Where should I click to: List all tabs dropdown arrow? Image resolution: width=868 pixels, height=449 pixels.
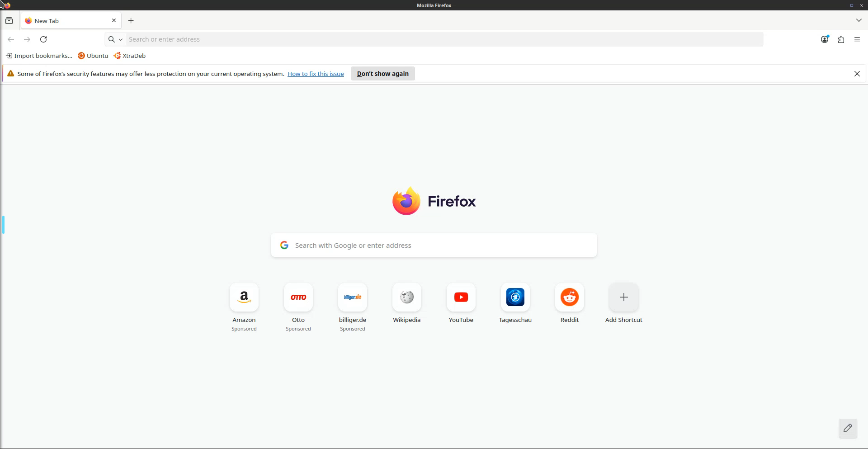859,21
